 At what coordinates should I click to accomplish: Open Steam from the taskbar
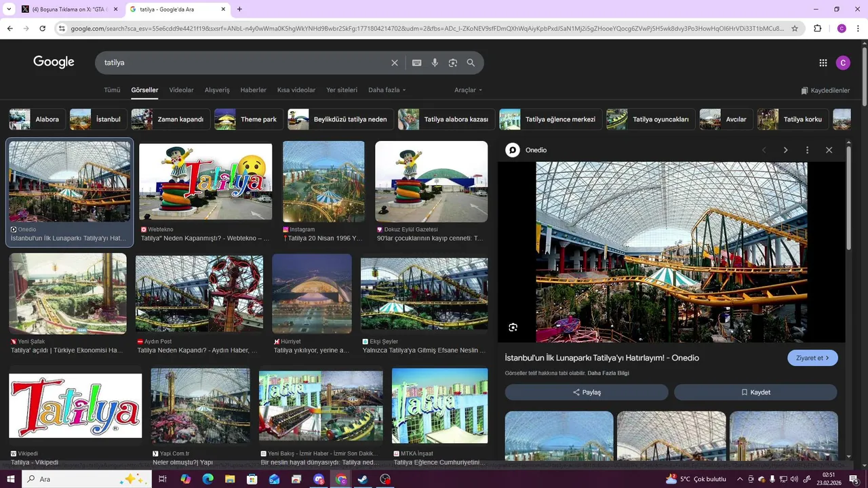click(x=363, y=479)
